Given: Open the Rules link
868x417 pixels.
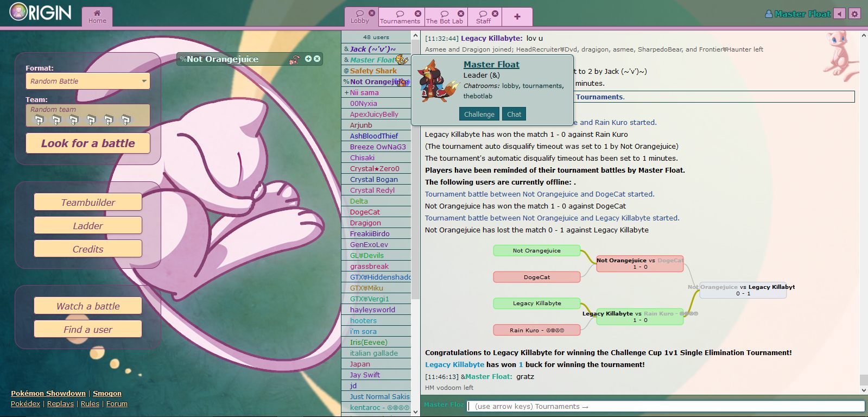Looking at the screenshot, I should coord(90,403).
